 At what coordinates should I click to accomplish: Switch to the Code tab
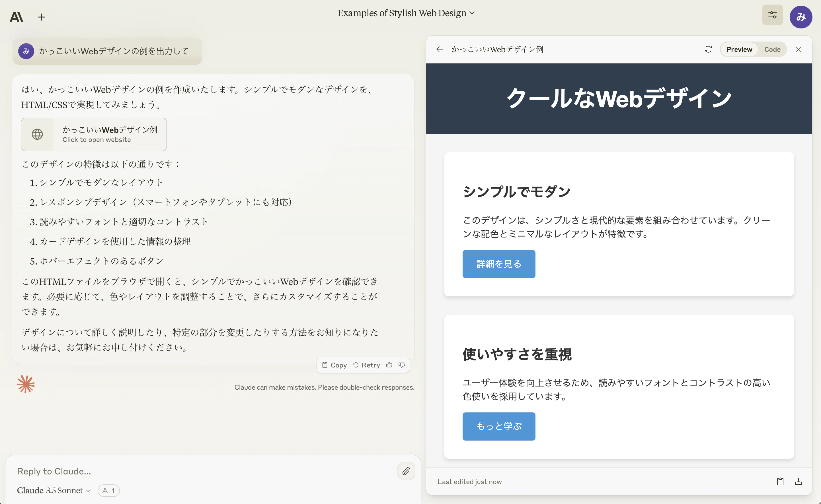[772, 49]
